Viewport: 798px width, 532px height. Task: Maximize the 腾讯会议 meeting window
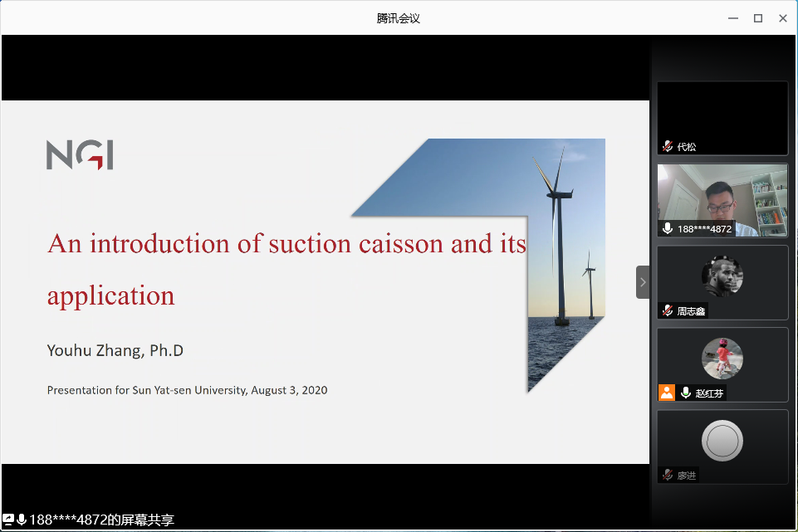tap(757, 17)
